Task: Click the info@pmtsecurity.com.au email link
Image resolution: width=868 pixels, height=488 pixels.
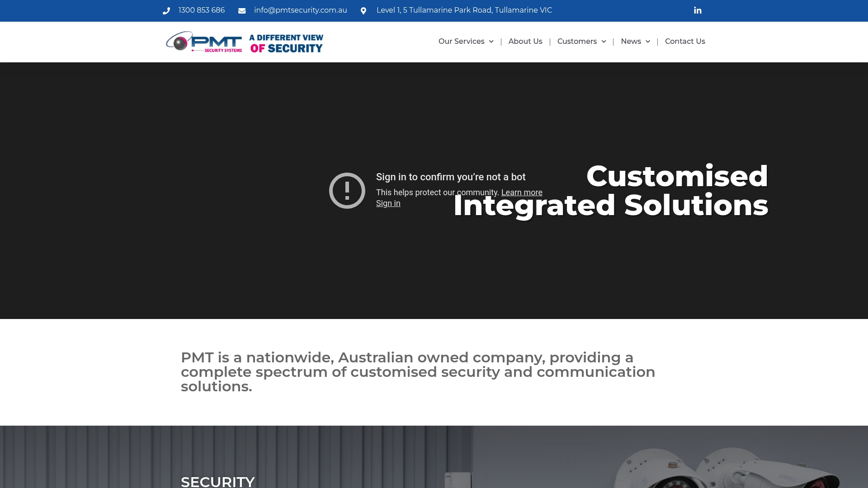Action: [300, 10]
